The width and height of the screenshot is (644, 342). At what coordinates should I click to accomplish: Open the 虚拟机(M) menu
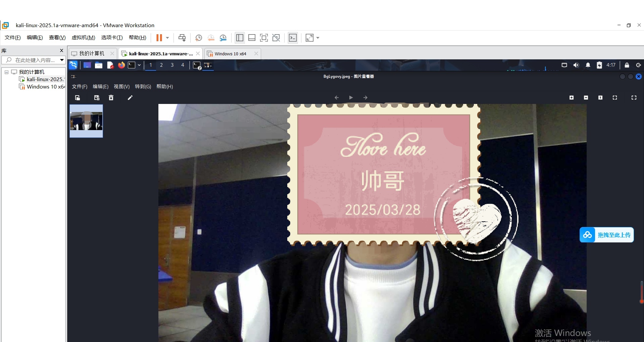(84, 38)
